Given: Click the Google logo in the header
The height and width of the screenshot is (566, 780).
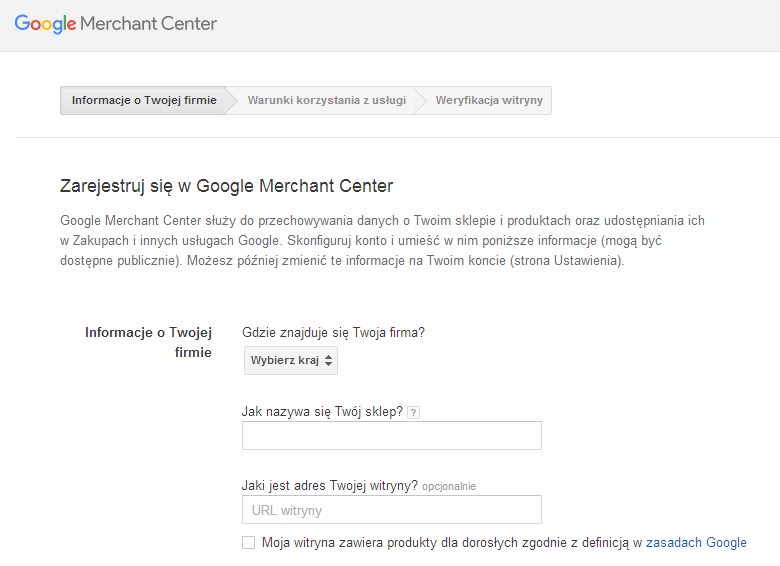Looking at the screenshot, I should point(45,23).
